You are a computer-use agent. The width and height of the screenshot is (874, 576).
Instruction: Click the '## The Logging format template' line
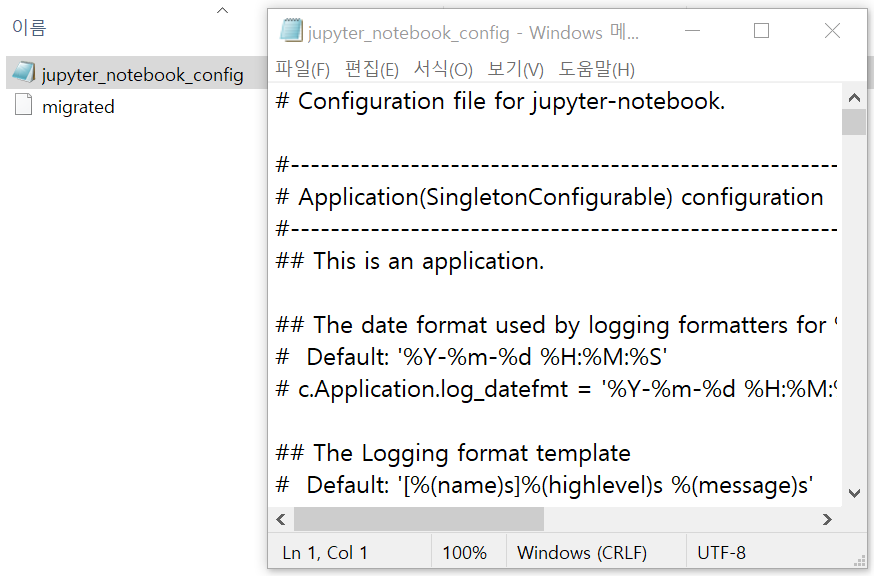tap(453, 453)
